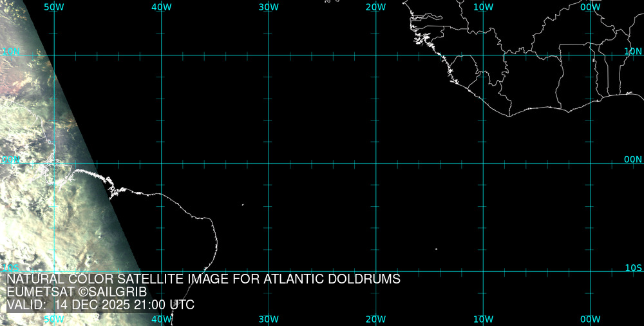This screenshot has width=644, height=326.
Task: Click the grid intersection of 20W and 10N
Action: pyautogui.click(x=375, y=55)
